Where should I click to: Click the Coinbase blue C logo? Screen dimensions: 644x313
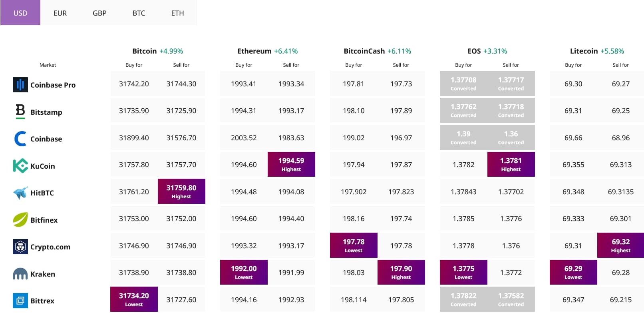20,139
